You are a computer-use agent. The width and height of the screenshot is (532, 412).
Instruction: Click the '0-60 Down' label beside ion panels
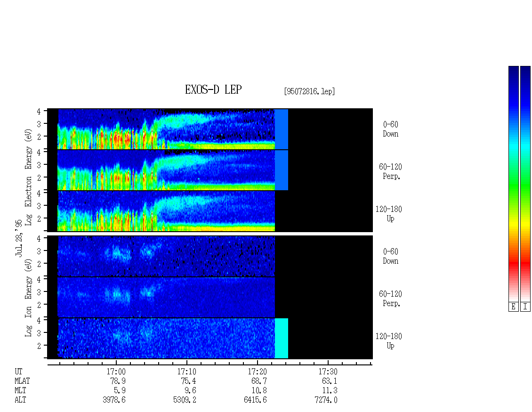click(x=390, y=256)
